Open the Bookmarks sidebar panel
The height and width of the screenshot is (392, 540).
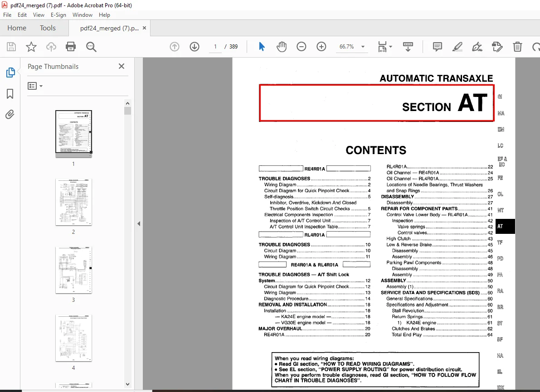[x=10, y=94]
